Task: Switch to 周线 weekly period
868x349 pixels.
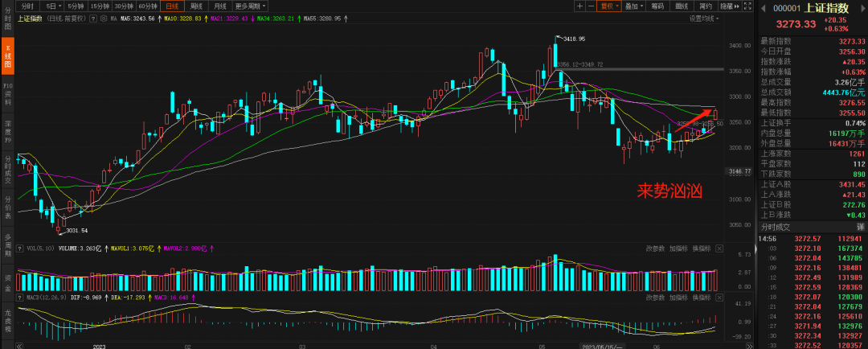Action: coord(197,6)
